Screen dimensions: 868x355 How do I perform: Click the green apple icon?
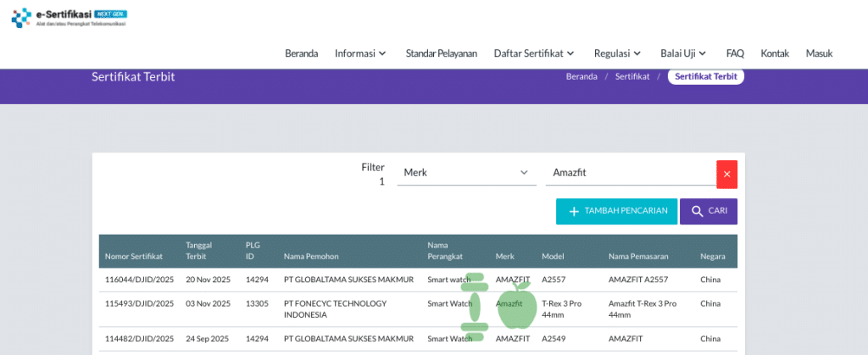click(516, 305)
